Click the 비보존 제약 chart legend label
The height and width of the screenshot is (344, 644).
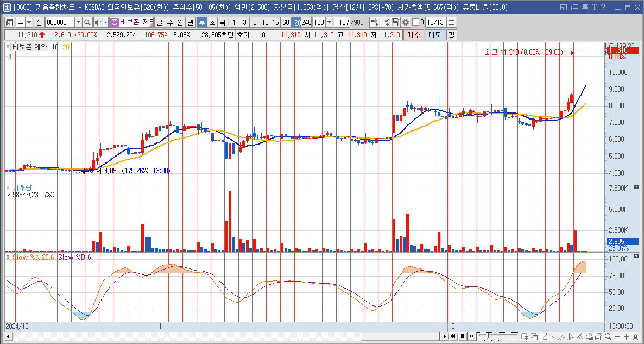[x=29, y=47]
